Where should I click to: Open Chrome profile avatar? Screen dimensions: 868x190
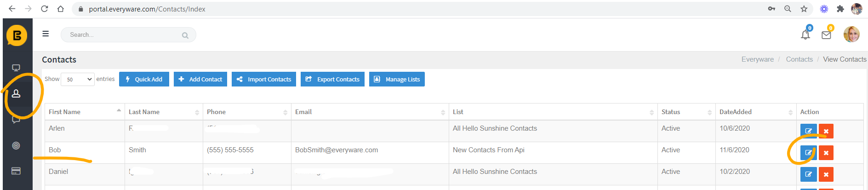(x=857, y=9)
